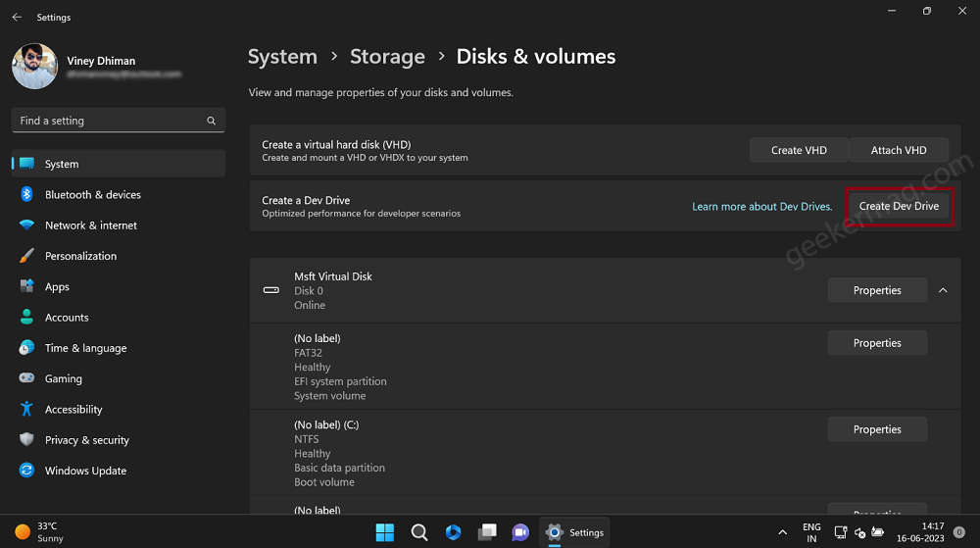Open Gaming settings
This screenshot has height=548, width=980.
(x=119, y=378)
